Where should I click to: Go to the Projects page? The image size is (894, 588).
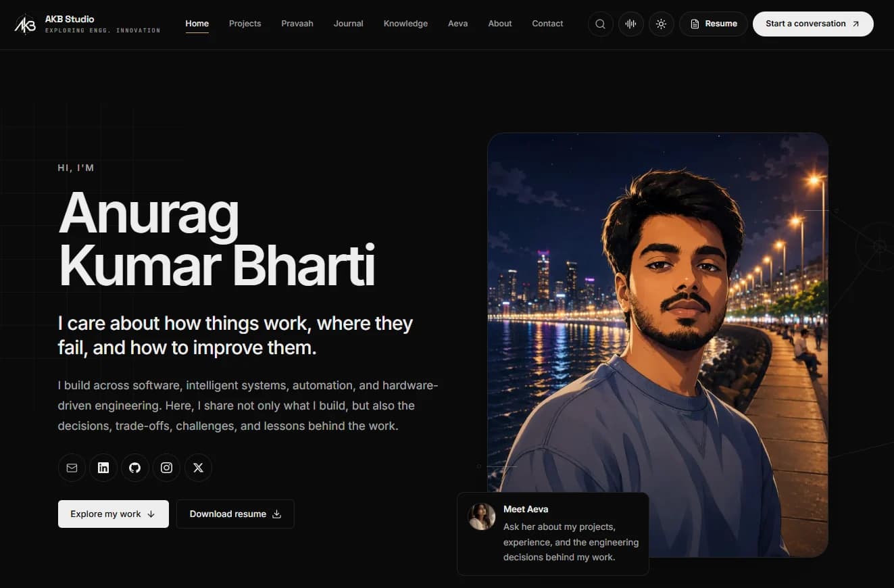click(x=245, y=24)
